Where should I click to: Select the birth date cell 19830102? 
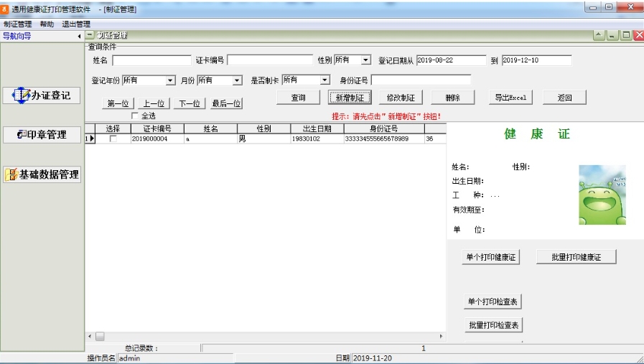coord(317,139)
